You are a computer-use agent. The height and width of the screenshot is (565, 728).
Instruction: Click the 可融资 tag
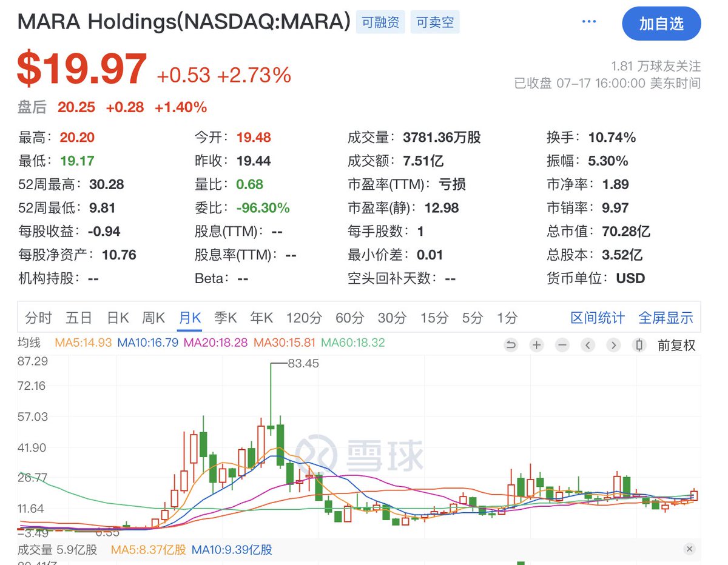(380, 23)
